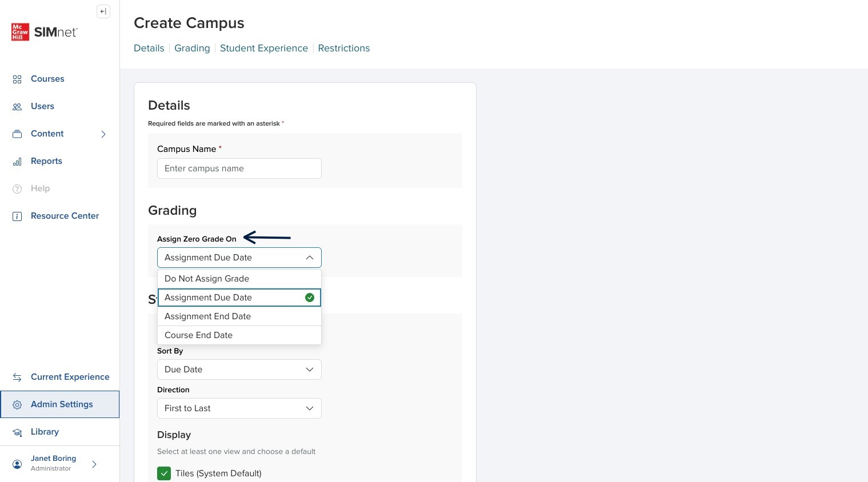Jump to the Grading section link
This screenshot has width=868, height=482.
[192, 48]
